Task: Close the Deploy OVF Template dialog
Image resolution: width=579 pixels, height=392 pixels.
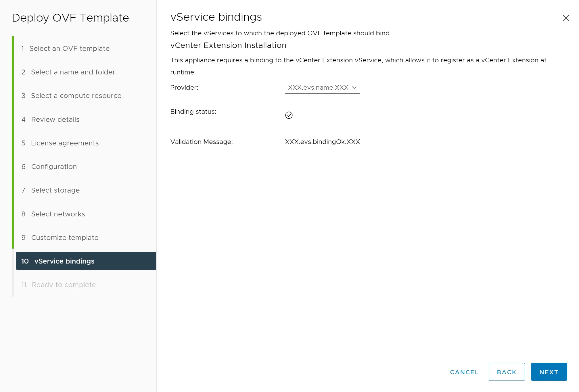Action: point(565,18)
